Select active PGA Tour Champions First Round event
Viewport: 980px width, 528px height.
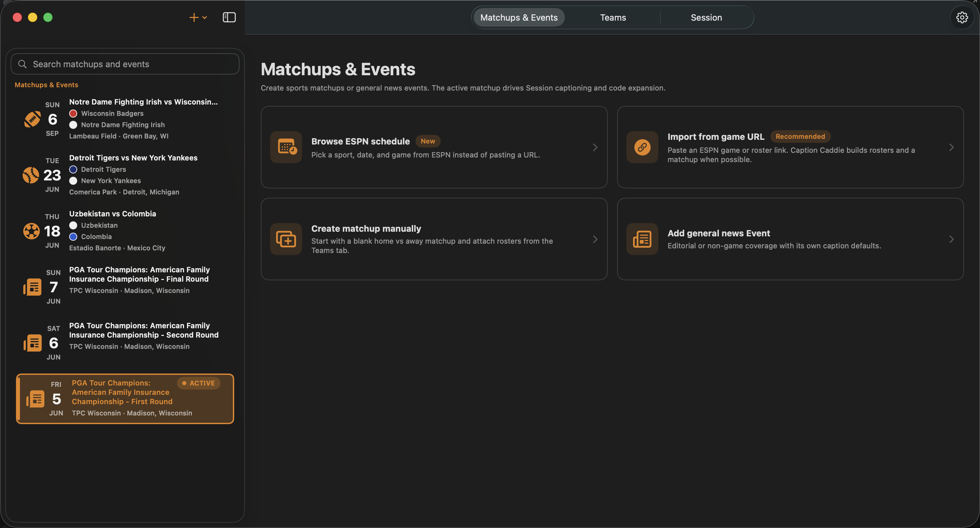125,398
